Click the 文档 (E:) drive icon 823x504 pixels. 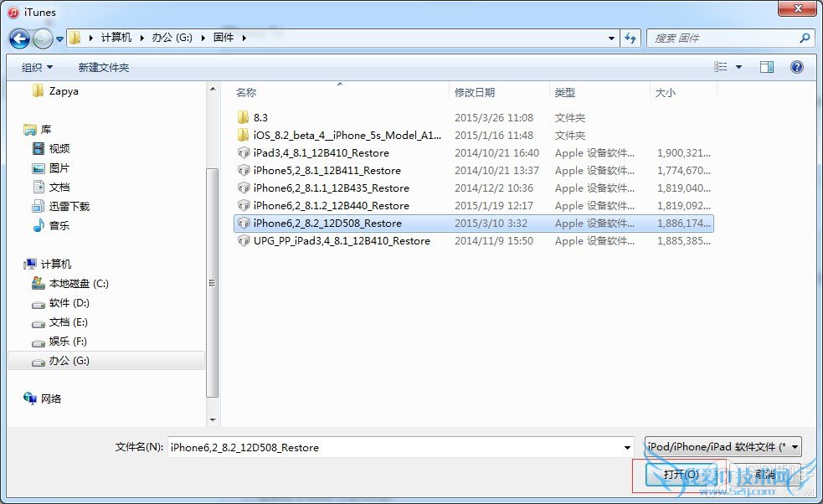click(39, 323)
